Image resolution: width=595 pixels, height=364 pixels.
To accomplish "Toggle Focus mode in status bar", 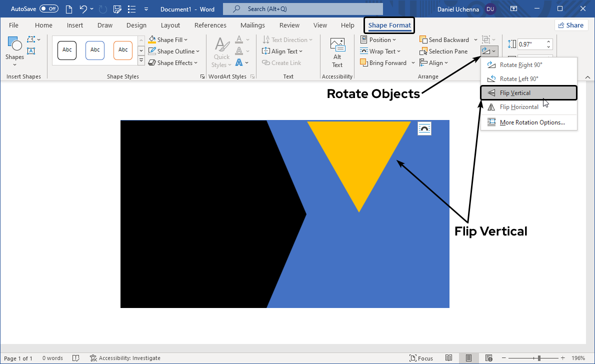I will coord(421,358).
